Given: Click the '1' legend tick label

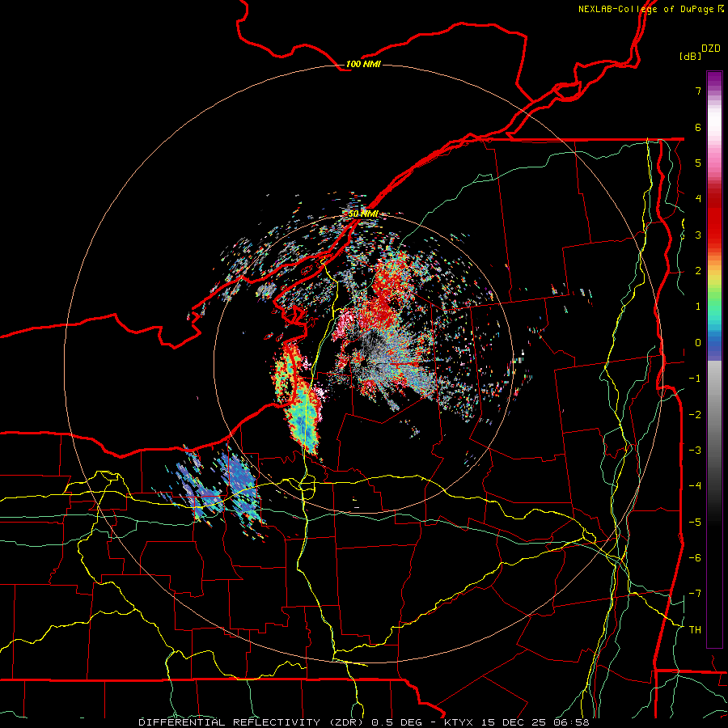Looking at the screenshot, I should [x=698, y=307].
